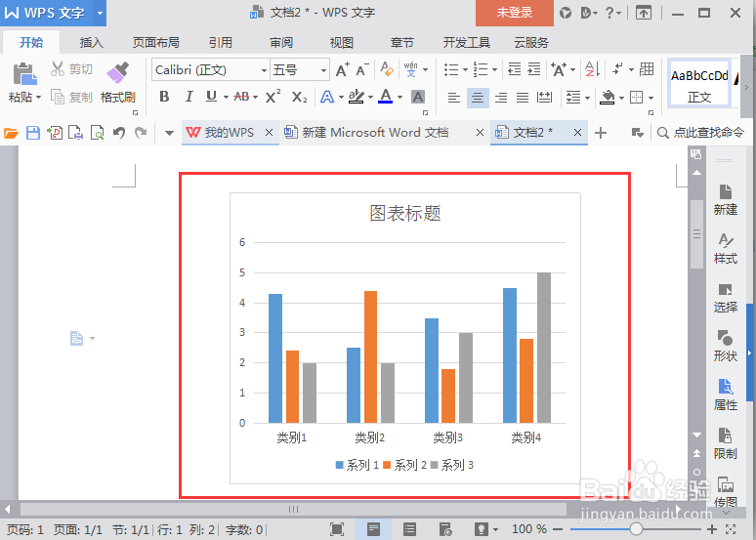This screenshot has width=756, height=540.
Task: Select the Format Painter brush
Action: click(x=117, y=73)
